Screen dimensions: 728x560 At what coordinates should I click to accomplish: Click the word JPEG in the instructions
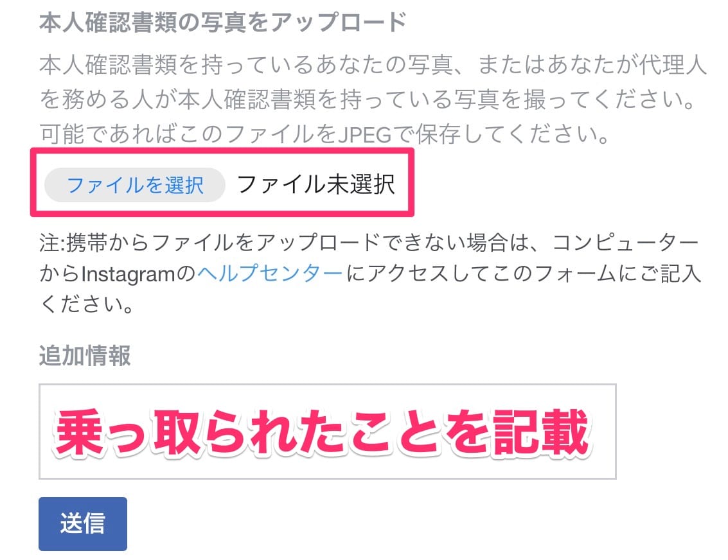365,135
